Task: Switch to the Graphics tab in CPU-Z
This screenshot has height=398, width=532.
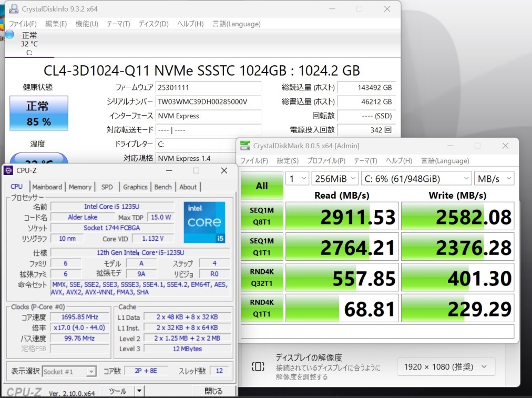Action: tap(135, 187)
